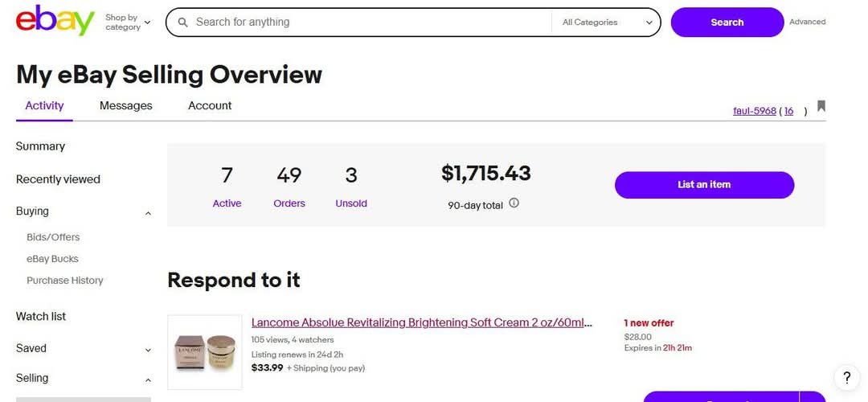The height and width of the screenshot is (402, 868).
Task: Click in the Search for anything field
Action: coord(371,23)
